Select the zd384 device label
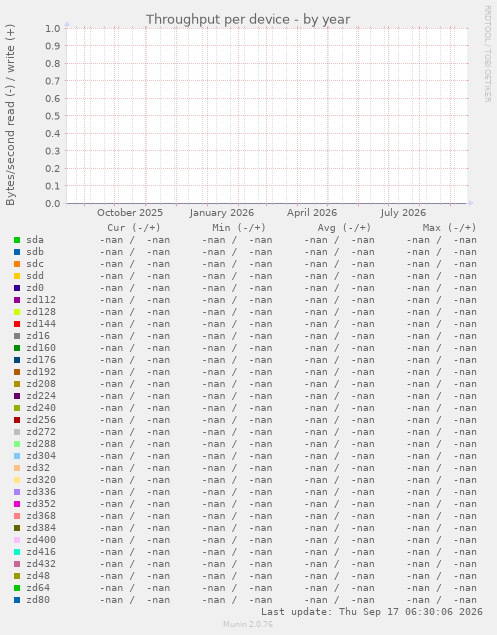 click(41, 528)
